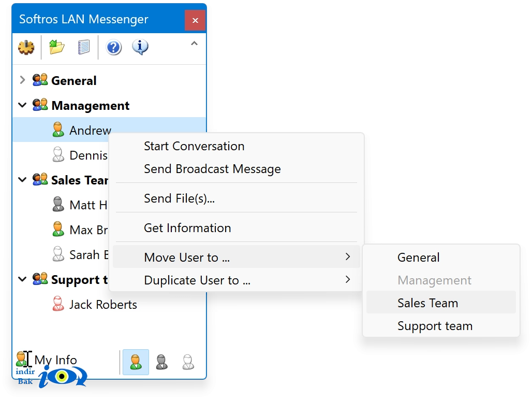Close the Softros LAN Messenger window

195,20
